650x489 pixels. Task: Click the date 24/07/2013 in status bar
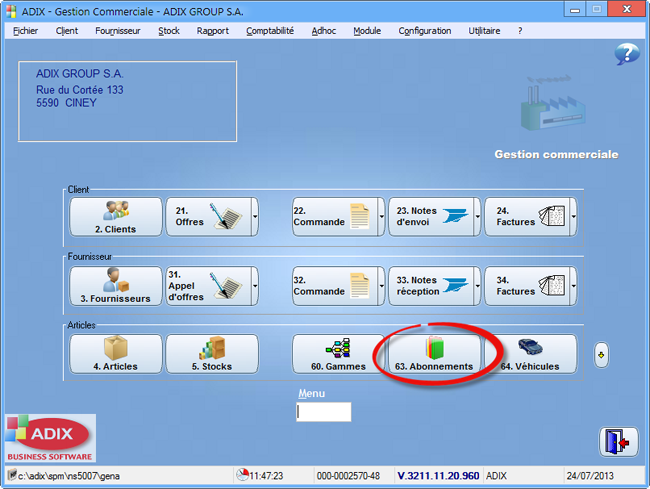click(590, 475)
